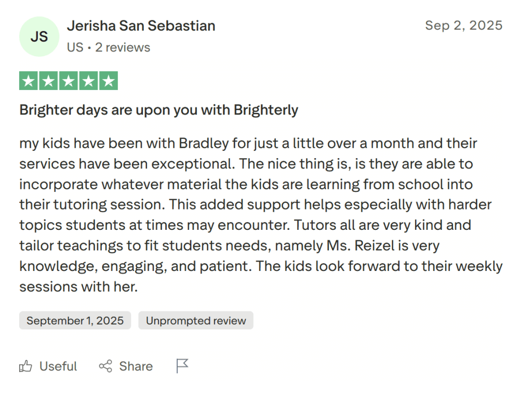Open the review titled Brighter days with Brighterly

158,110
